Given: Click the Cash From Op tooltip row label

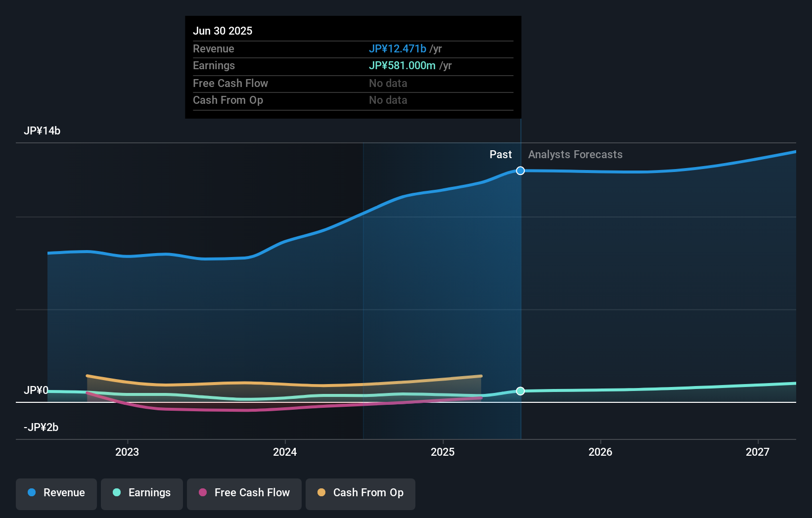Looking at the screenshot, I should click(x=228, y=100).
